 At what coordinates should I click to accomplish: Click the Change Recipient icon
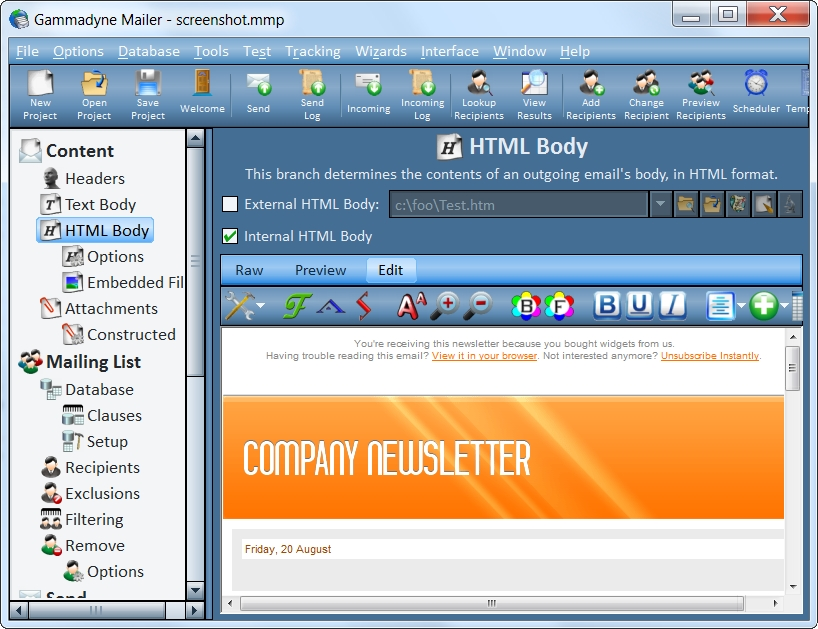click(x=646, y=95)
